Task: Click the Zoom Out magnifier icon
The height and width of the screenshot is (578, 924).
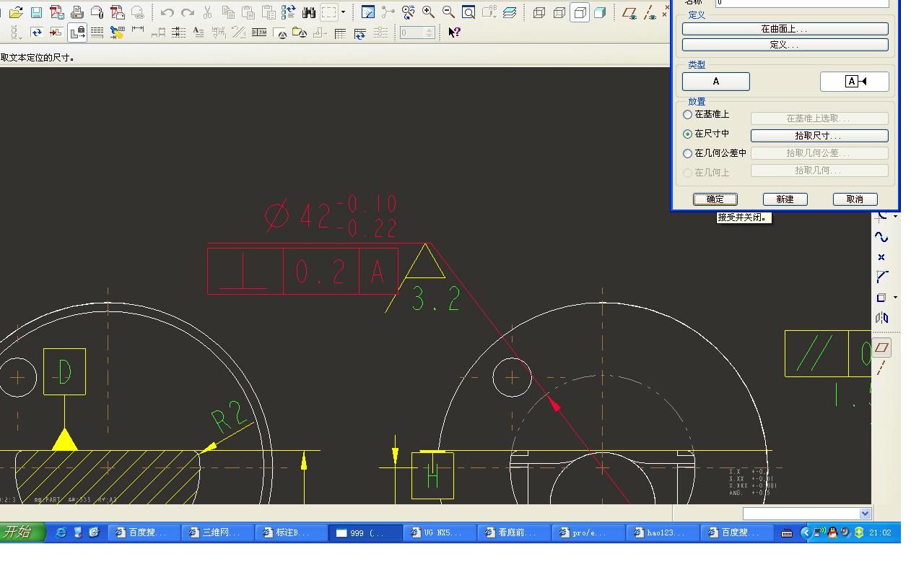Action: [448, 12]
